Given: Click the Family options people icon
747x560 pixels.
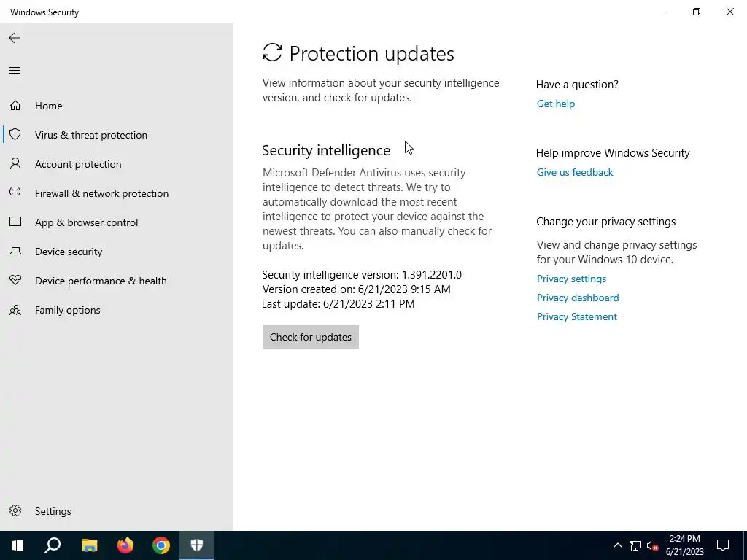Looking at the screenshot, I should (15, 310).
